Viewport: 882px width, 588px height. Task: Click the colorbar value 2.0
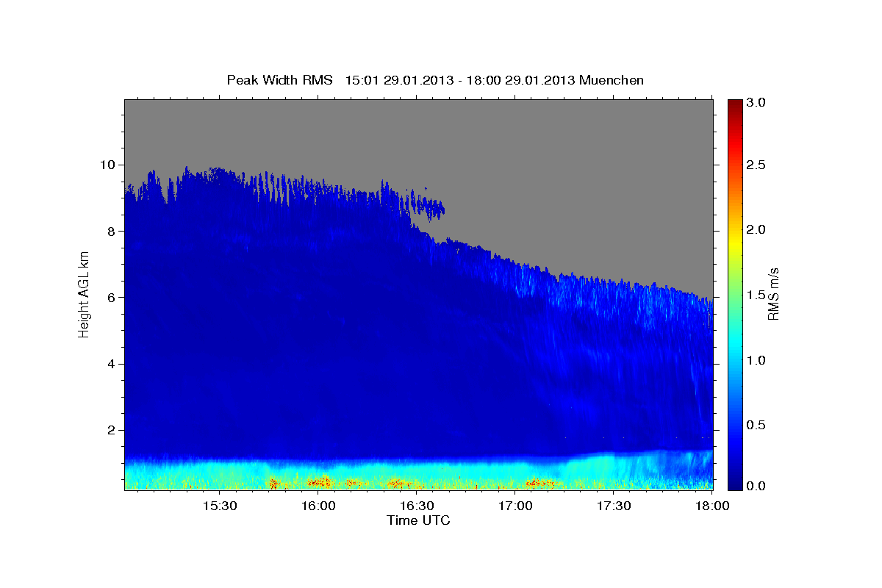tap(756, 229)
